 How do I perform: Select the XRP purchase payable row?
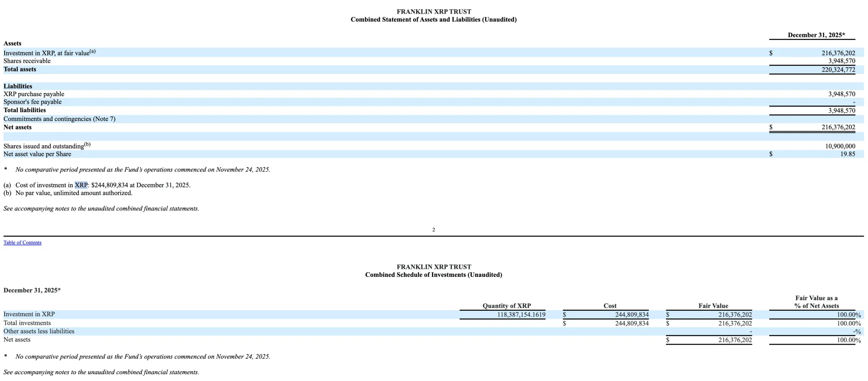click(34, 94)
